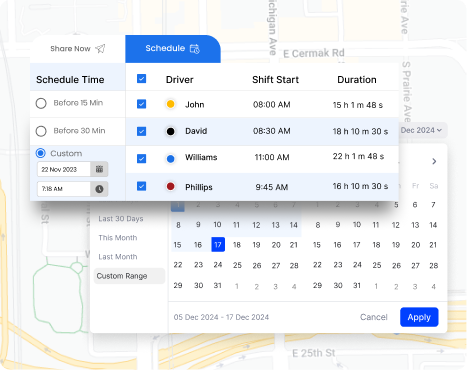
Task: Click the 7:18 AM time field
Action: (64, 189)
